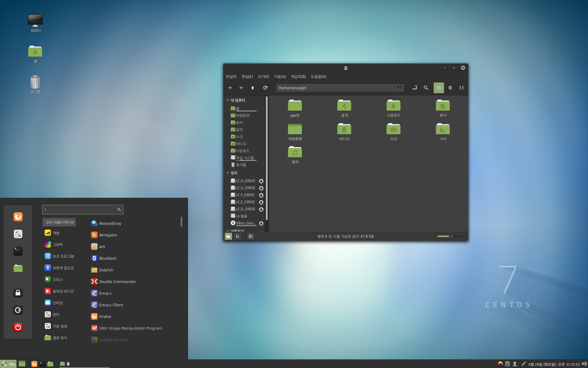The image size is (588, 368).
Task: Click the application menu scrollbar
Action: 181,222
